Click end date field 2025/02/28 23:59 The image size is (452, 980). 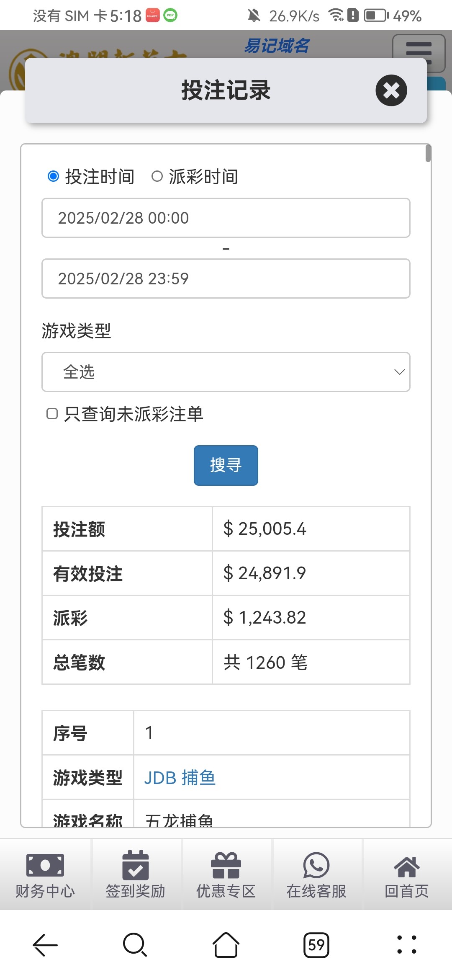(226, 279)
